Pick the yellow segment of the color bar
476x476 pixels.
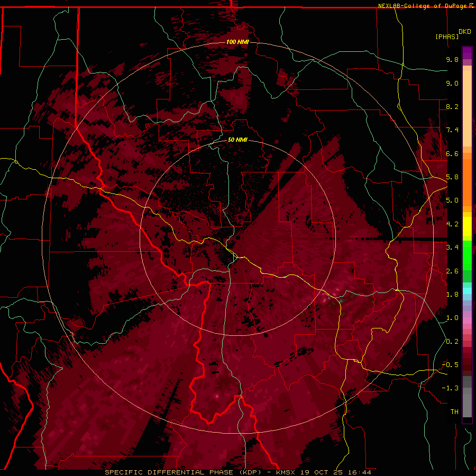[467, 226]
